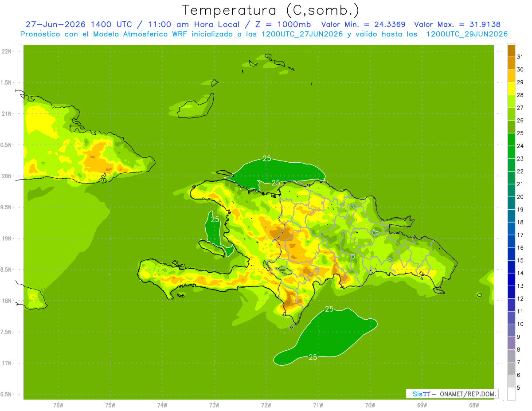Pick the orange legend swatch between 30 and 31

(511, 63)
